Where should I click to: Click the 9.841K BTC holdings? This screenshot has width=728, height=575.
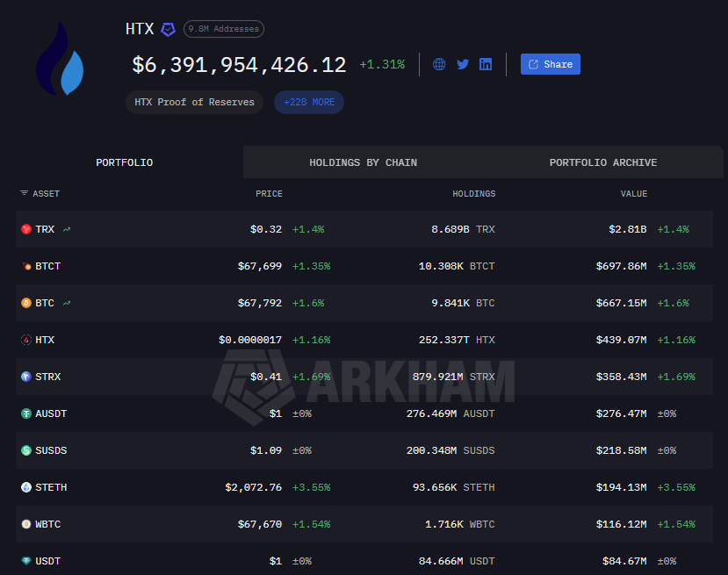click(463, 303)
